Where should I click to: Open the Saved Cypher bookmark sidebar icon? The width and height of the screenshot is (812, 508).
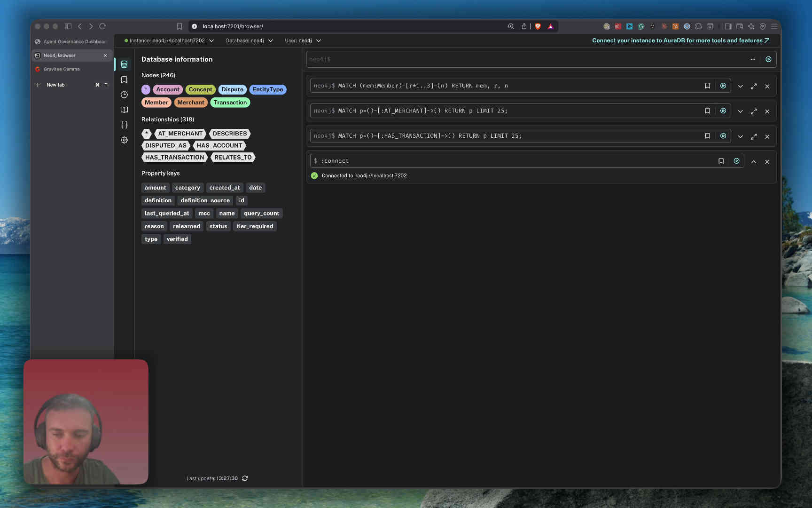point(124,79)
